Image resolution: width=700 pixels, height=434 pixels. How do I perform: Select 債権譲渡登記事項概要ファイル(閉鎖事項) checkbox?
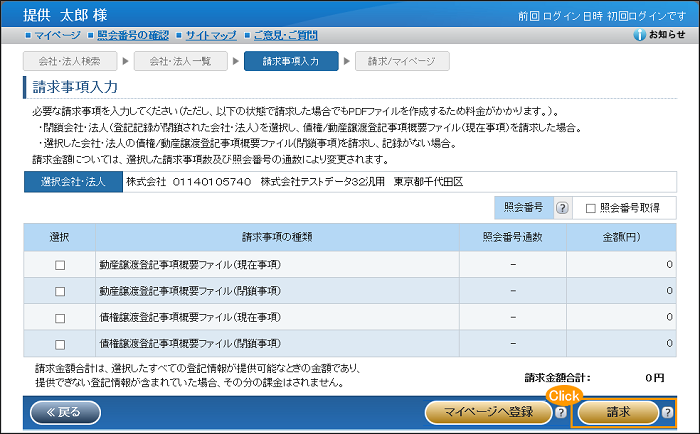pos(60,345)
